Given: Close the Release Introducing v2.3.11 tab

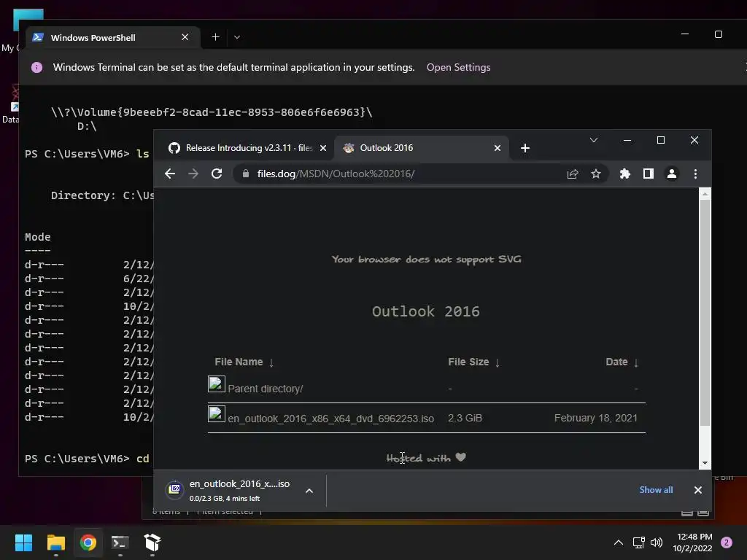Looking at the screenshot, I should [323, 148].
